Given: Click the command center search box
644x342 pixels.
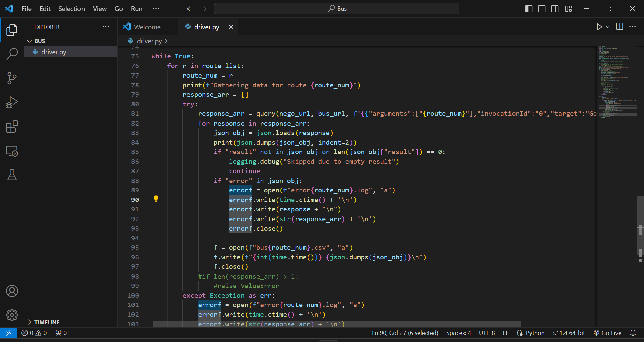Looking at the screenshot, I should click(336, 9).
